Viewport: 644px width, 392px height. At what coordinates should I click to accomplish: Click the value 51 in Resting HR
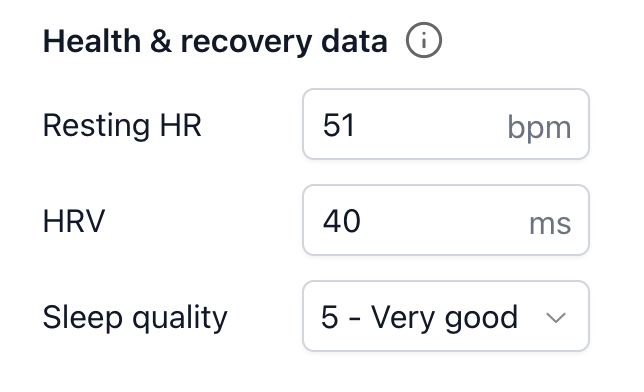click(338, 125)
